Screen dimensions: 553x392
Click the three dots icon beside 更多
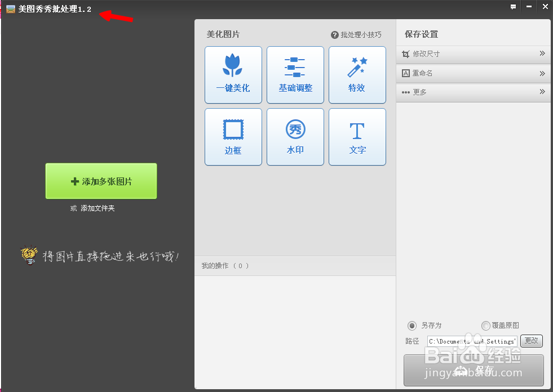[x=405, y=92]
